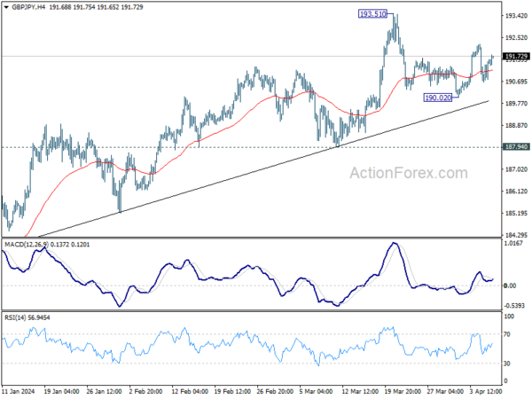The image size is (532, 399).
Task: Click the 193.420 price axis value
Action: point(516,16)
